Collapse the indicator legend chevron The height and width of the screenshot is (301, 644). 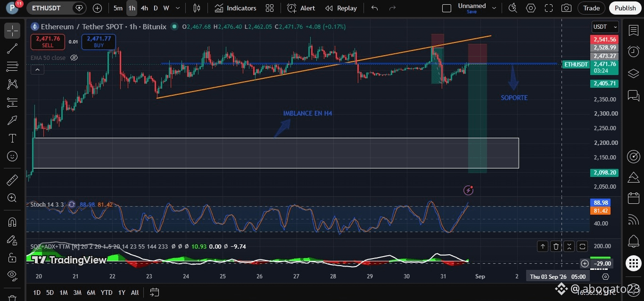pyautogui.click(x=37, y=70)
